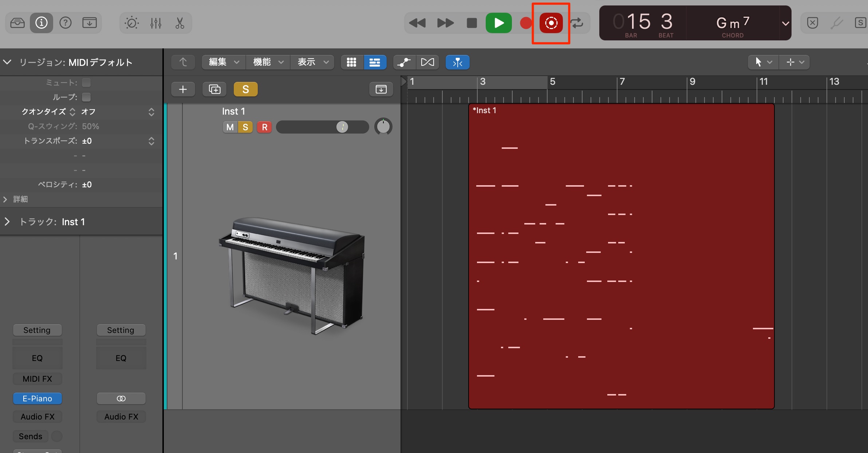Viewport: 868px width, 453px height.
Task: Toggle the R record-enable on Inst 1
Action: point(265,127)
